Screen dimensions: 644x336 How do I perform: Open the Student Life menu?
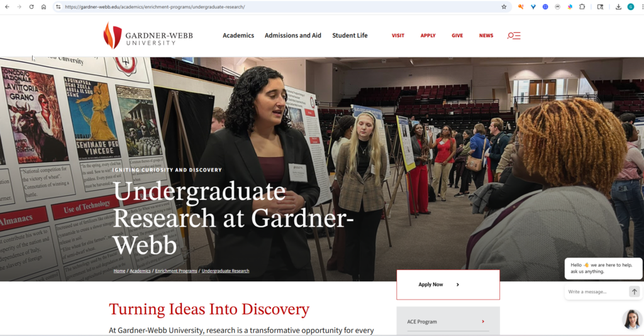350,36
